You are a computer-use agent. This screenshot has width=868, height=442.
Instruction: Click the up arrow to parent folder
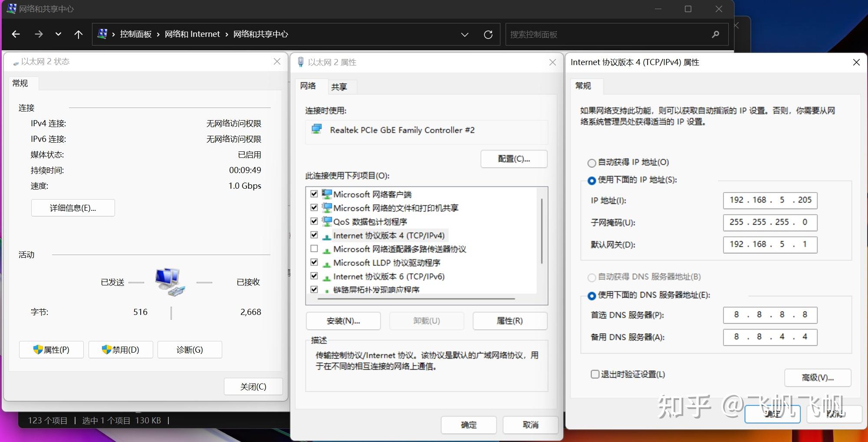pyautogui.click(x=78, y=34)
